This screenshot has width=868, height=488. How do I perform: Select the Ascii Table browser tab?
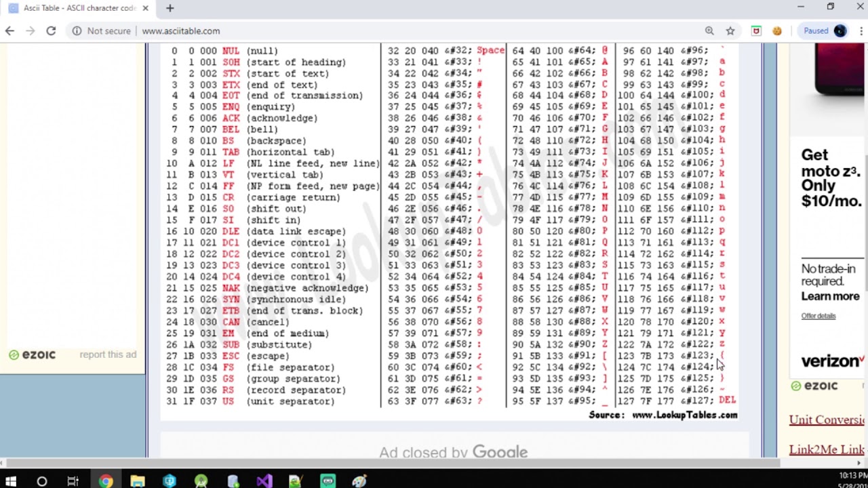(79, 8)
